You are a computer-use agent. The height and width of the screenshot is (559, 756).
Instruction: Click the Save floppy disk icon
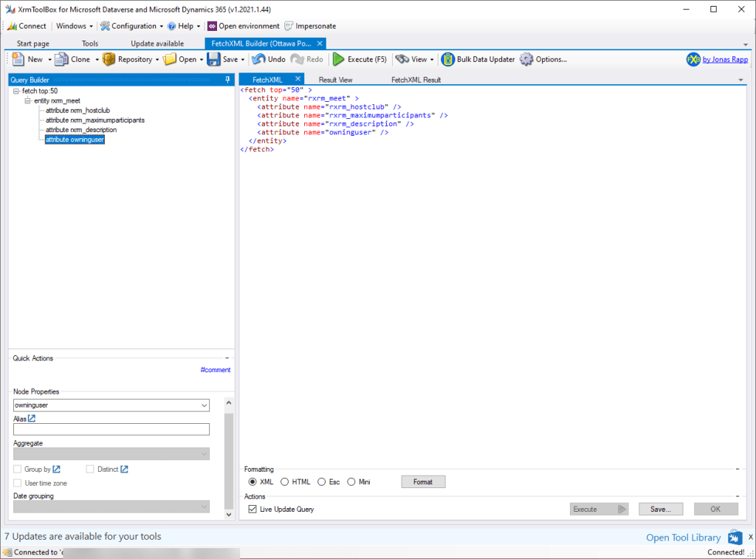213,59
